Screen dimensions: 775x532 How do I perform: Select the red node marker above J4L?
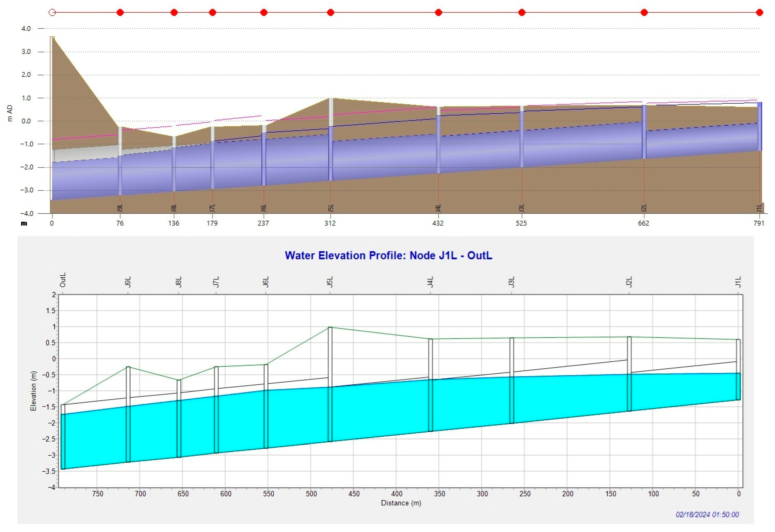pyautogui.click(x=438, y=13)
